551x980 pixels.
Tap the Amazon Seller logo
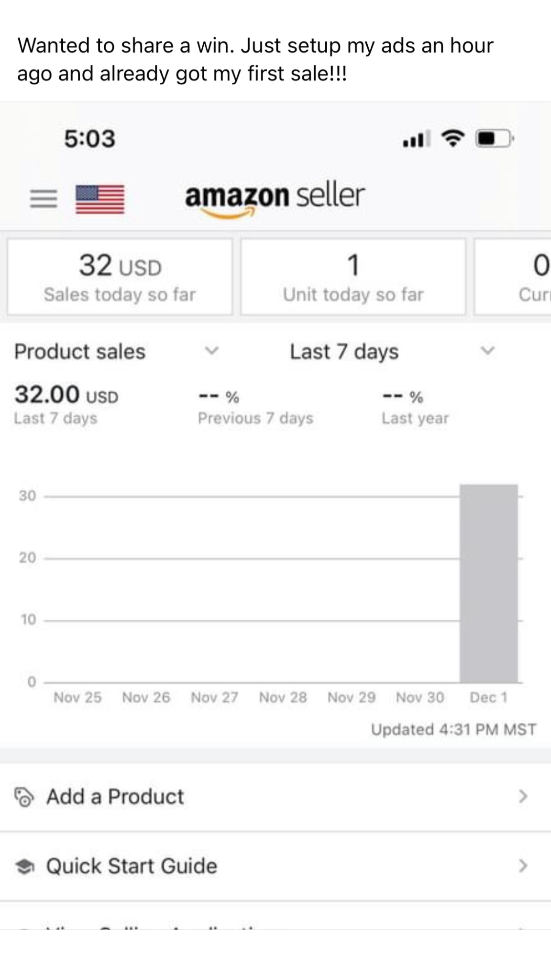tap(275, 198)
